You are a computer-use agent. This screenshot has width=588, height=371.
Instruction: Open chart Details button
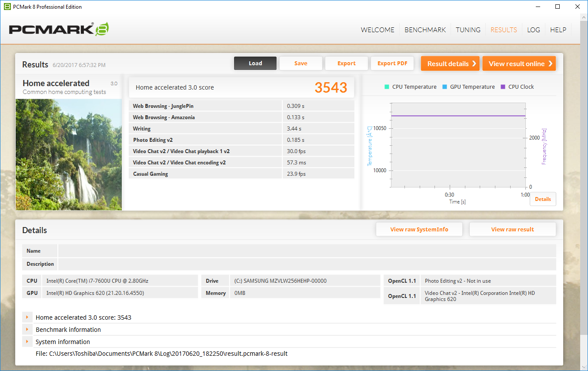pyautogui.click(x=543, y=199)
